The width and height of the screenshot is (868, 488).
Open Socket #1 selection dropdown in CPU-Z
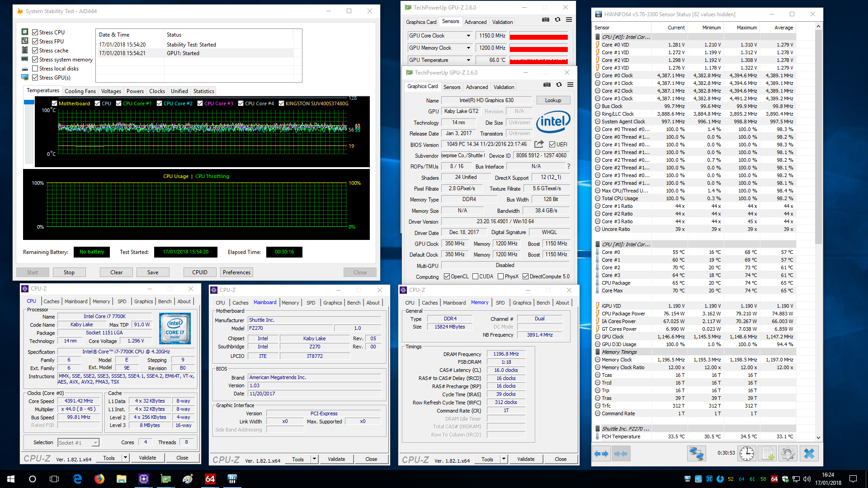(x=95, y=443)
